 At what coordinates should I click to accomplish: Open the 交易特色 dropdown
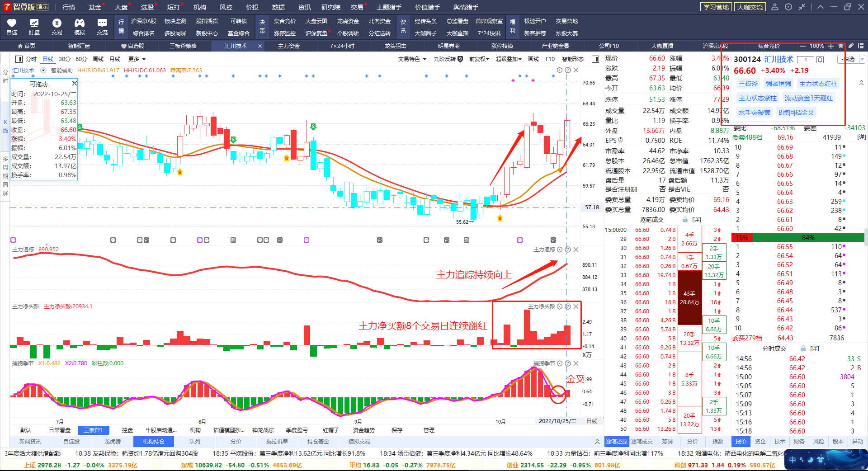click(412, 59)
